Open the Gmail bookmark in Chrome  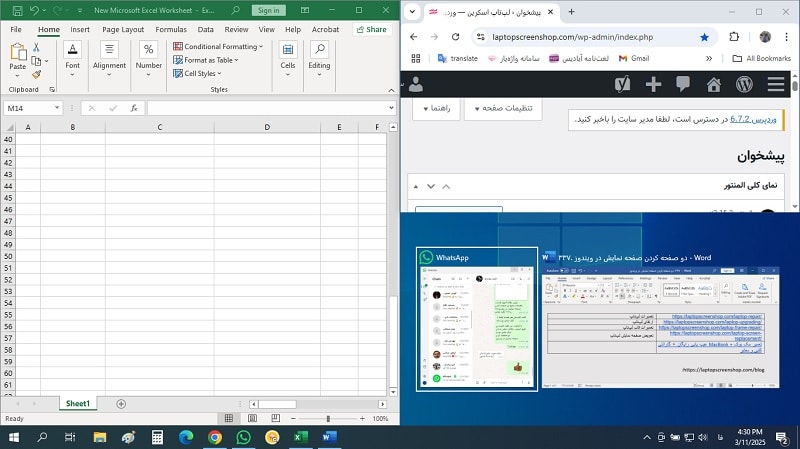click(634, 58)
